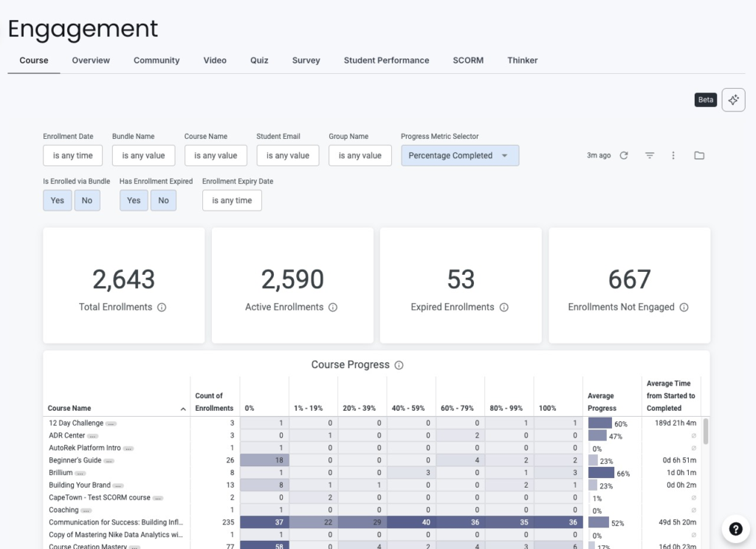Click the 2,643 Total Enrollments value

123,279
